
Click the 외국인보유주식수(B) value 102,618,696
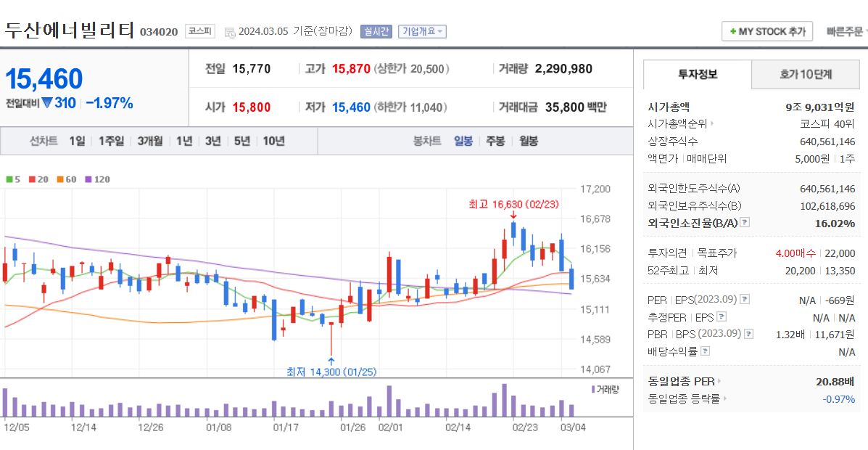827,205
